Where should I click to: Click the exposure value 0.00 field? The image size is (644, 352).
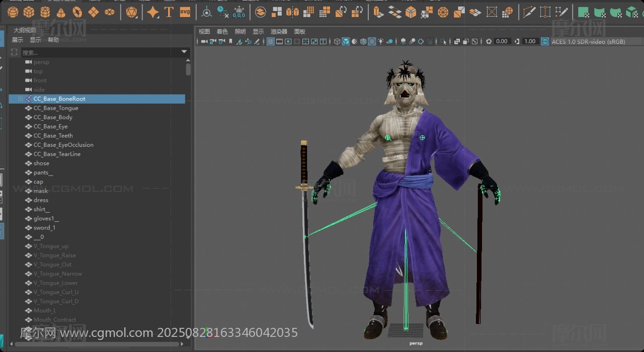click(502, 41)
